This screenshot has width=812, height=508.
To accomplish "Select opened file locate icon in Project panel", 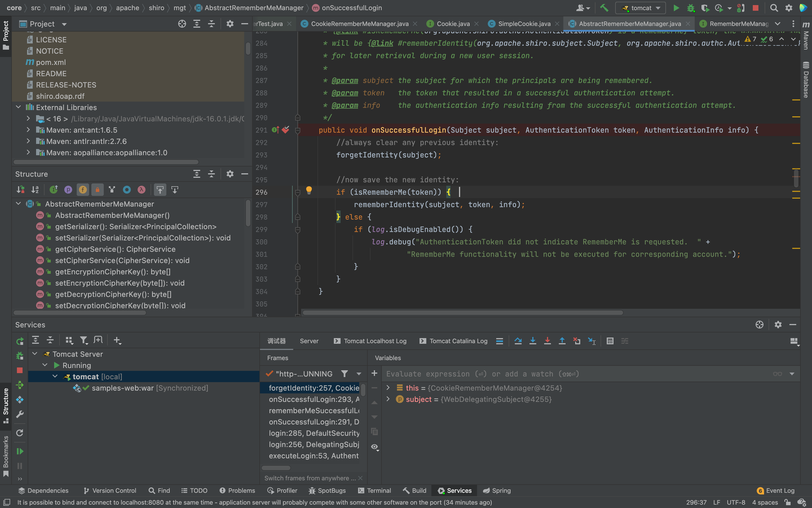I will (182, 24).
